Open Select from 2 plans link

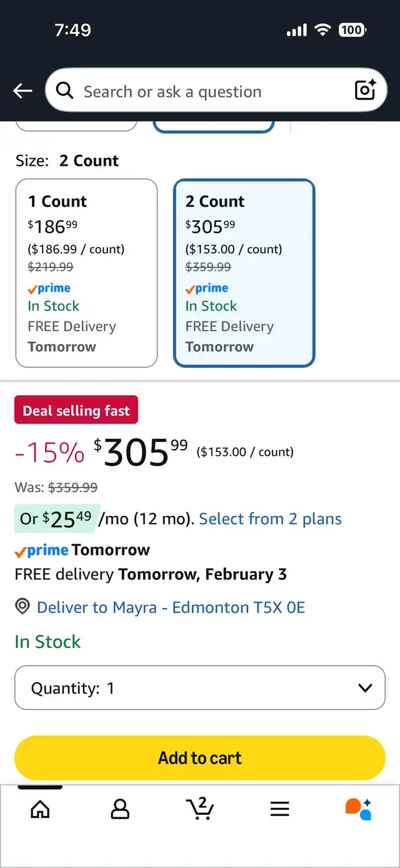270,519
